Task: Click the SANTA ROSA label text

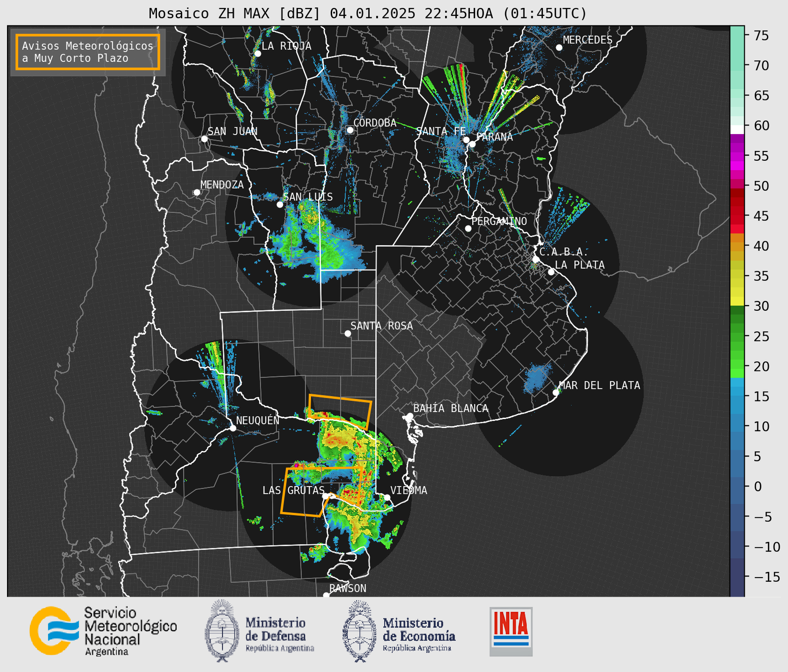Action: click(382, 326)
